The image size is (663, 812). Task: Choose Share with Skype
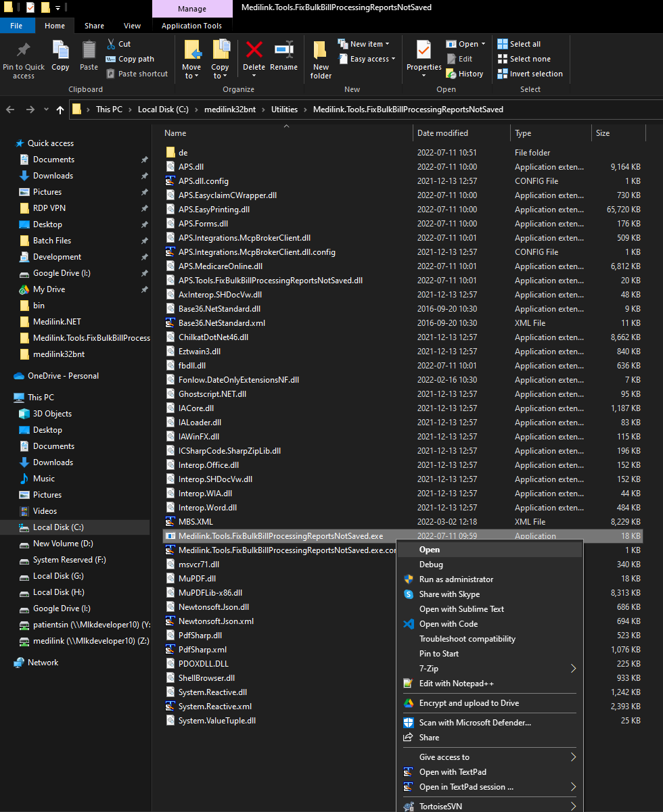click(x=488, y=594)
